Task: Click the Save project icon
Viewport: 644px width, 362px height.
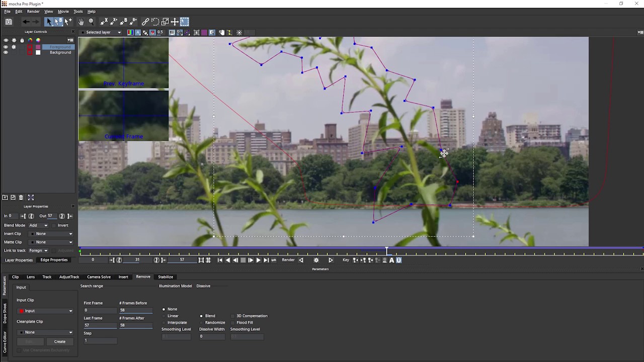Action: 9,22
